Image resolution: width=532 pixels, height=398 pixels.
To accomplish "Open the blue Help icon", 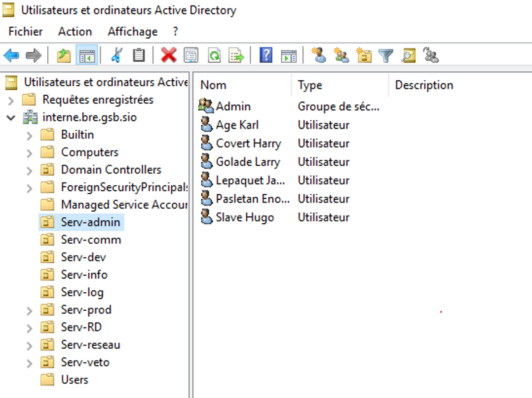I will (x=266, y=56).
